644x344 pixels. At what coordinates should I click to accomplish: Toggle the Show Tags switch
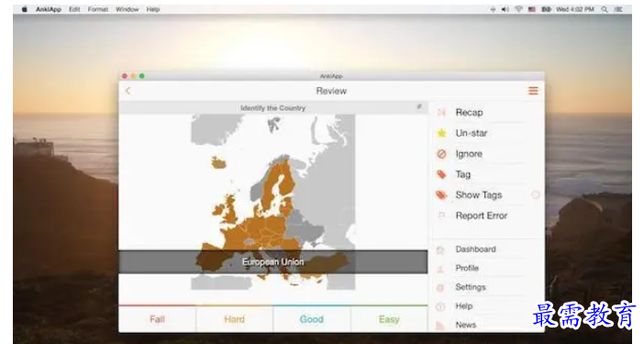tap(535, 195)
